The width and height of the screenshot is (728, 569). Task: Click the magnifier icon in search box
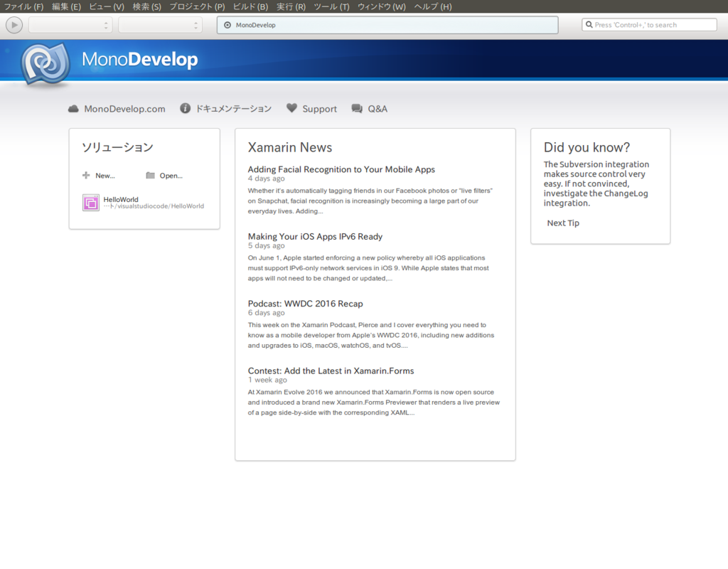coord(589,25)
